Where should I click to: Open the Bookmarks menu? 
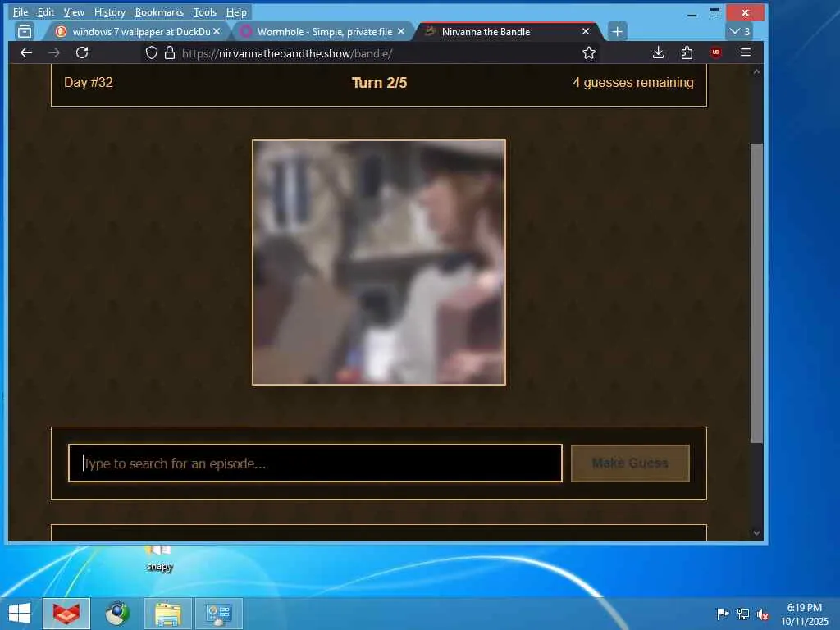pos(159,11)
